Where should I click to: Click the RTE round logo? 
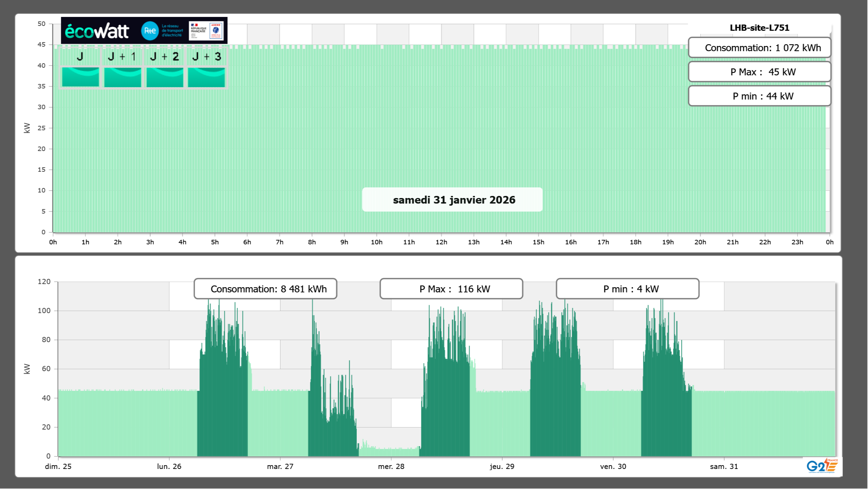150,31
